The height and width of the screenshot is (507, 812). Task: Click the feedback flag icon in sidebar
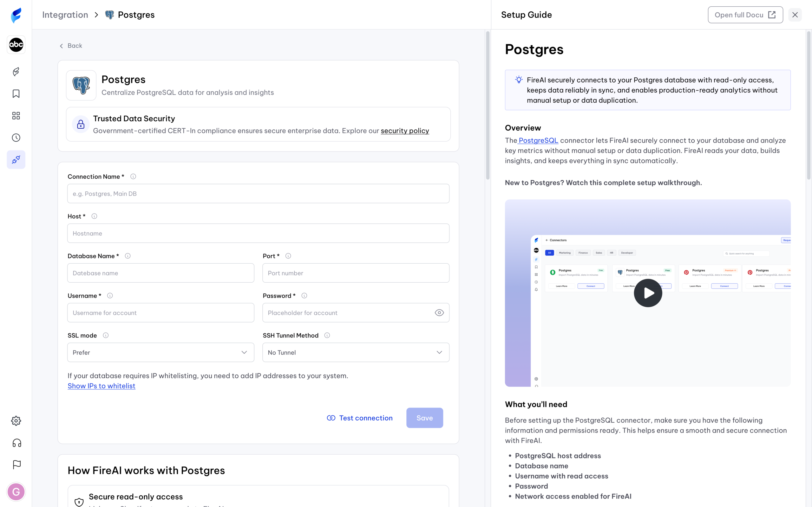pyautogui.click(x=16, y=465)
